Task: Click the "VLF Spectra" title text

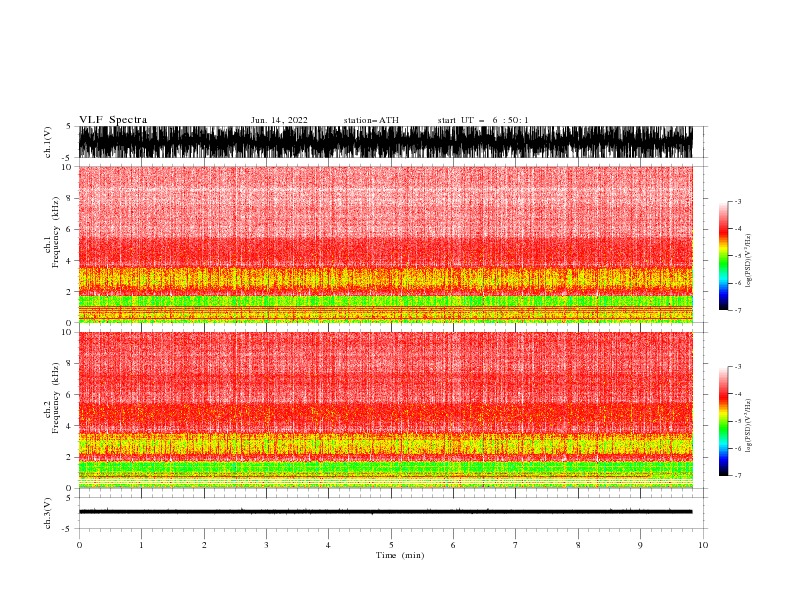Action: [113, 120]
